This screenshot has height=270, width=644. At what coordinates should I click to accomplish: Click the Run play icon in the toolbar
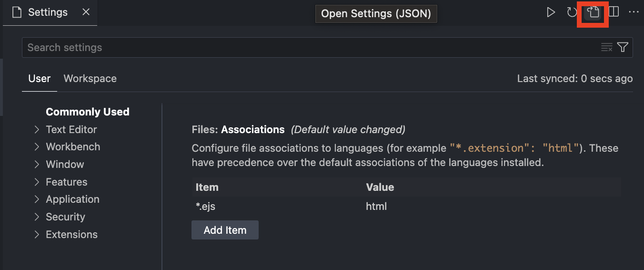[x=551, y=12]
